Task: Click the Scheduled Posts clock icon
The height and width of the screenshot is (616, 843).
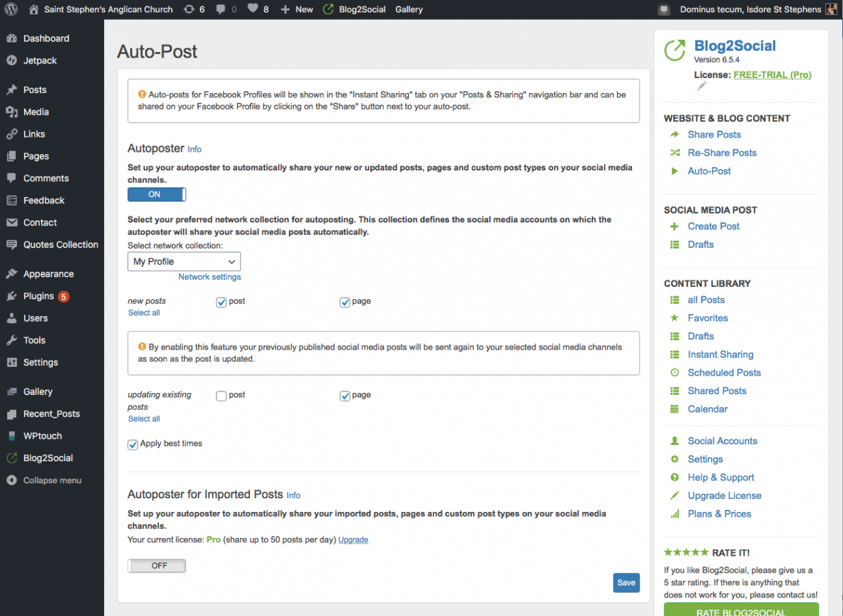Action: click(x=675, y=373)
